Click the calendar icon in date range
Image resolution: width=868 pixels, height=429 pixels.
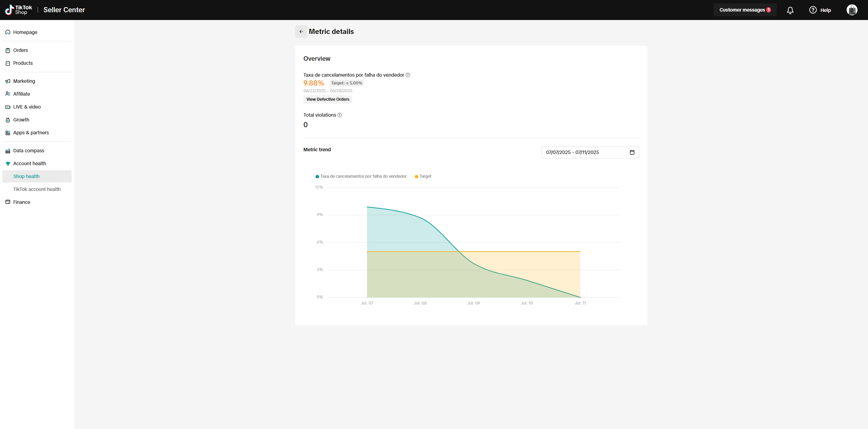(632, 152)
